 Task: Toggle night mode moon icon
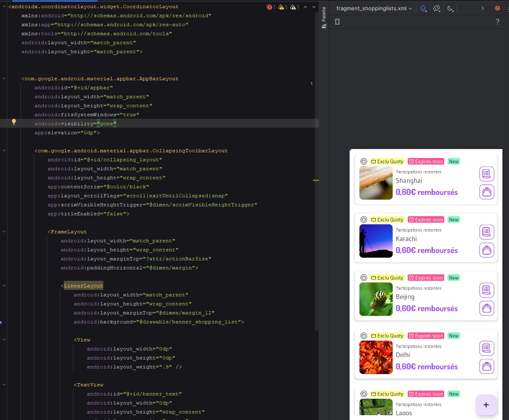(x=450, y=9)
